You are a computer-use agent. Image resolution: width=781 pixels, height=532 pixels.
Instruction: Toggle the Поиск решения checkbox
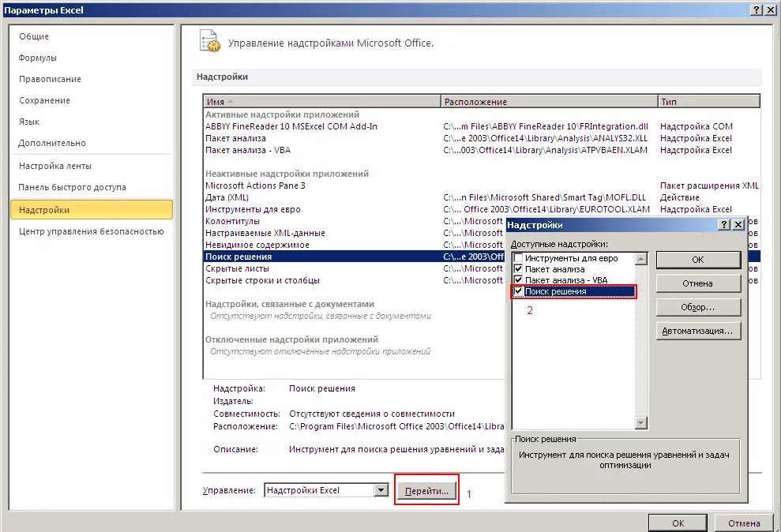[519, 291]
